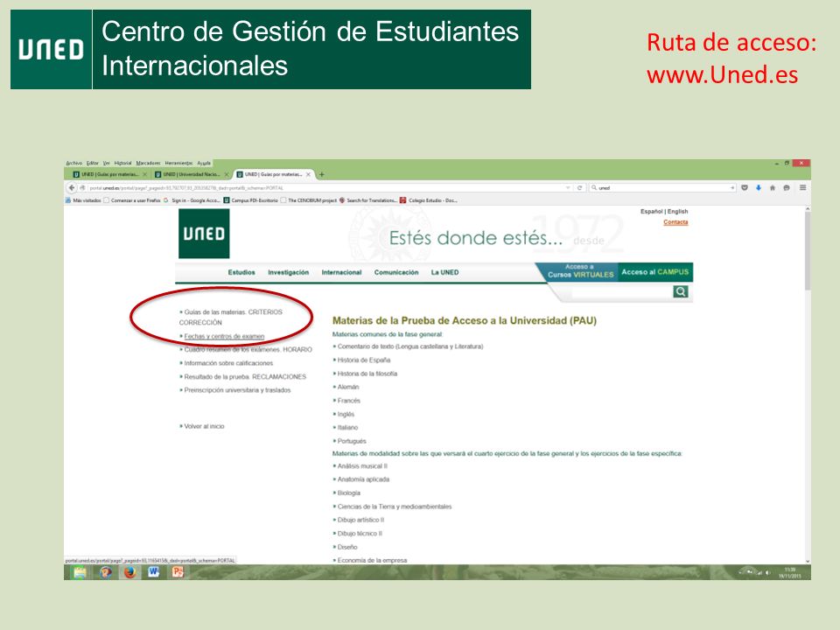Open the URL bar history dropdown arrow

(568, 188)
